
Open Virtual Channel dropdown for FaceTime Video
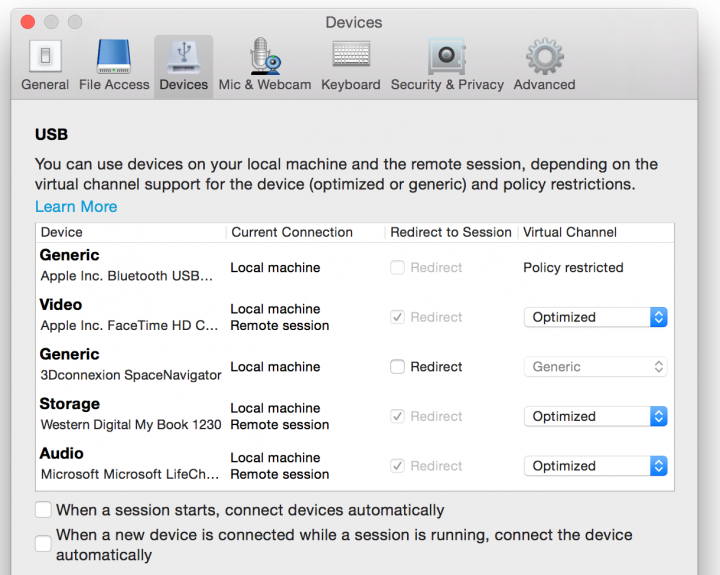[x=595, y=317]
